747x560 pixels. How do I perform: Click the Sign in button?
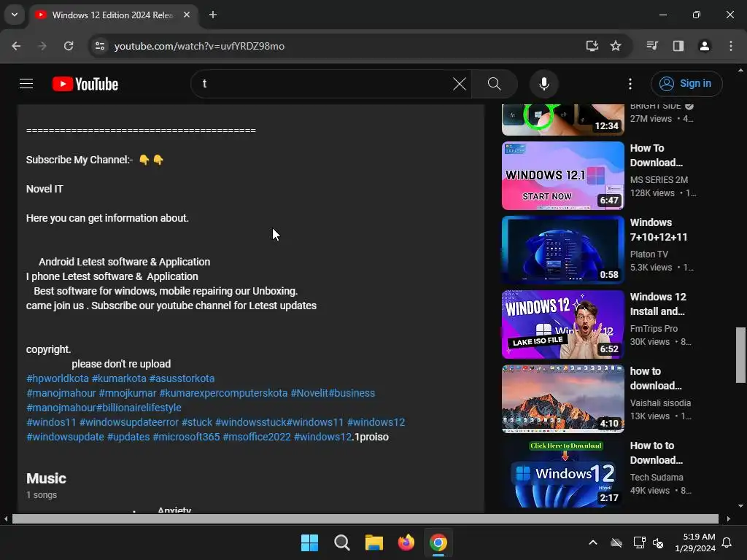(686, 84)
